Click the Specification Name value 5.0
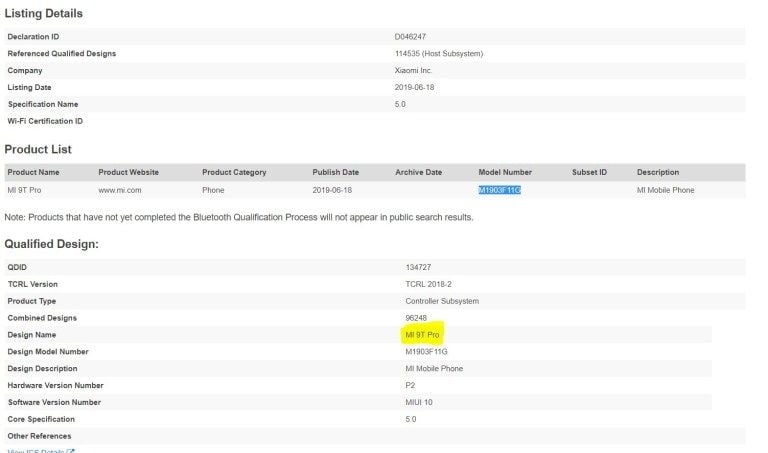The image size is (768, 453). coord(400,104)
